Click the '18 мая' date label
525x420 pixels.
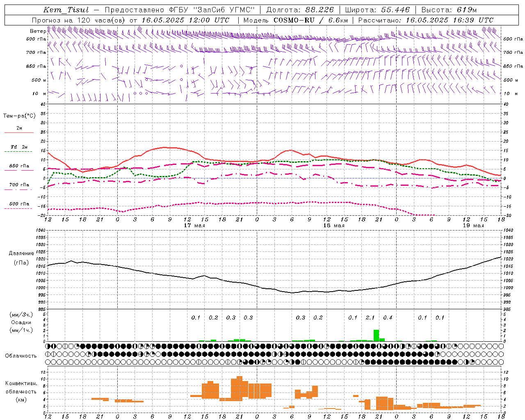(x=334, y=226)
